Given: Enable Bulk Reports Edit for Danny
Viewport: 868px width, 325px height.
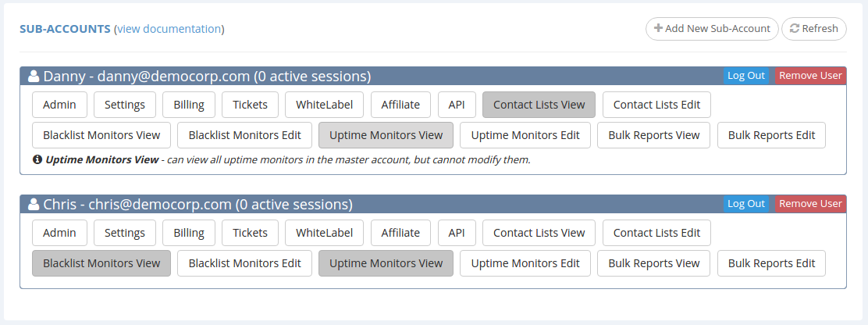Looking at the screenshot, I should [x=771, y=135].
